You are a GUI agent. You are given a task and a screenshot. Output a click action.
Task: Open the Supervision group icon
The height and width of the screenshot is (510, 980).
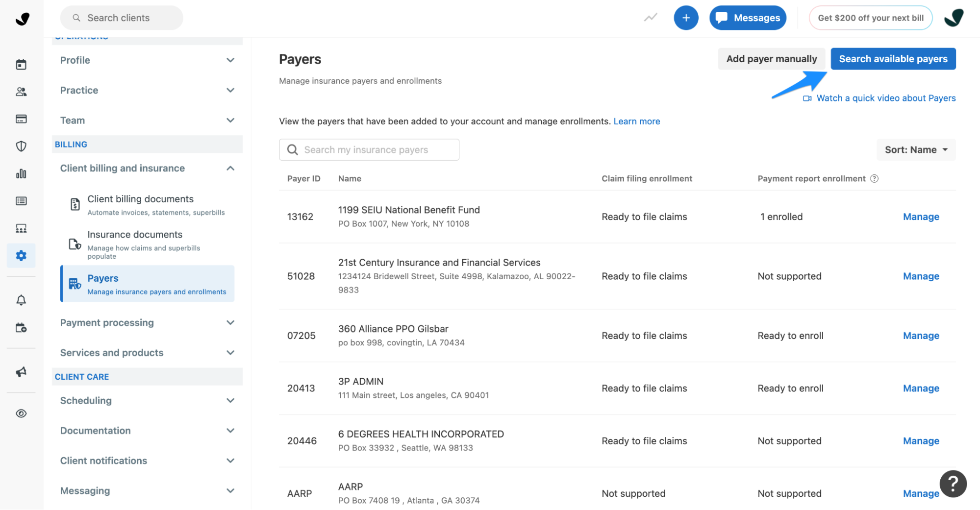21,228
